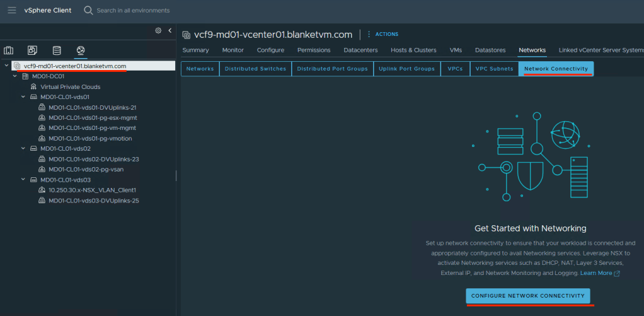Click the vSphere Client title

click(x=48, y=10)
